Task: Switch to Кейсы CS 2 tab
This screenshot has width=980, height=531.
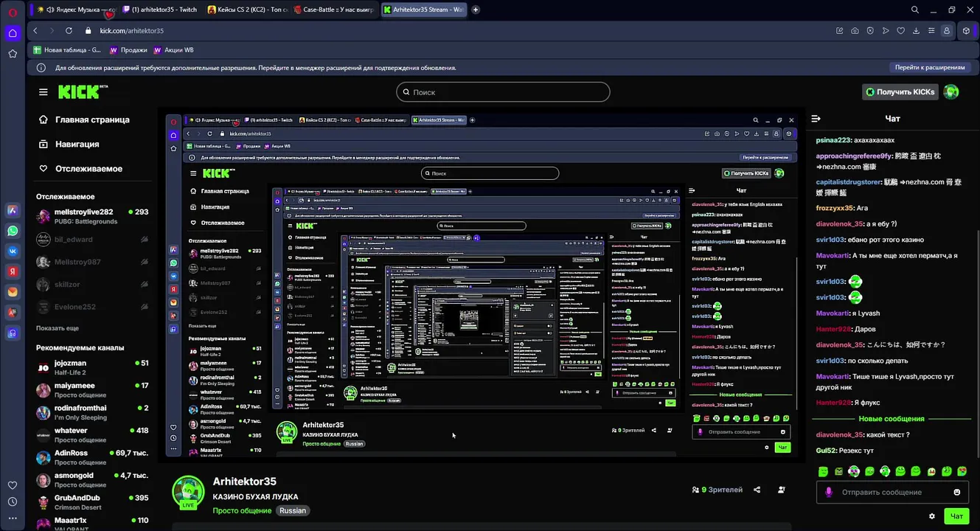Action: point(246,10)
